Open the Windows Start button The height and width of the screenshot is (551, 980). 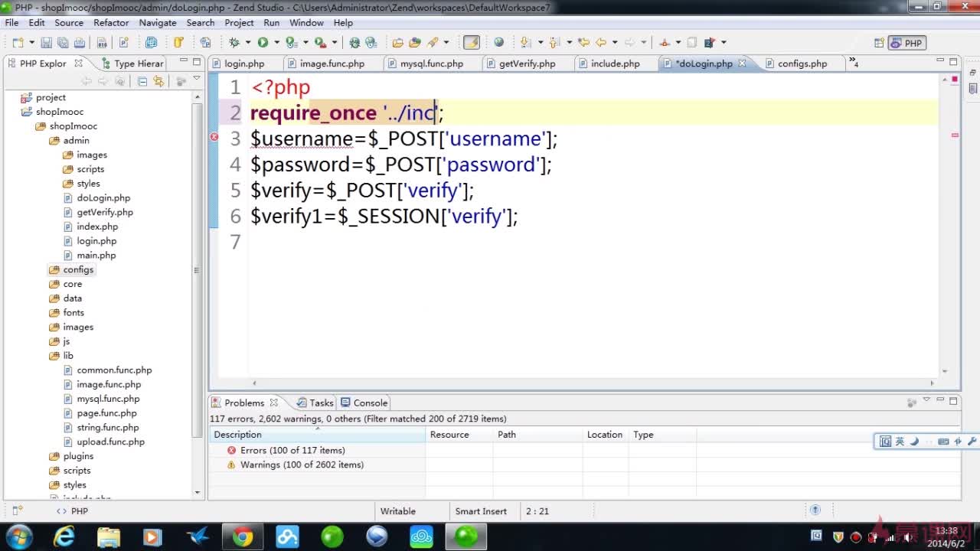(x=19, y=536)
